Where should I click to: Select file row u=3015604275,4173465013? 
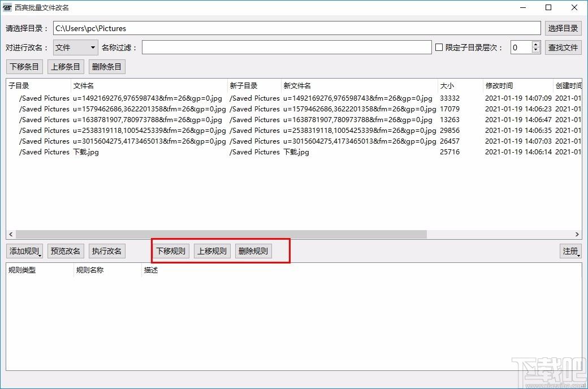tap(293, 141)
